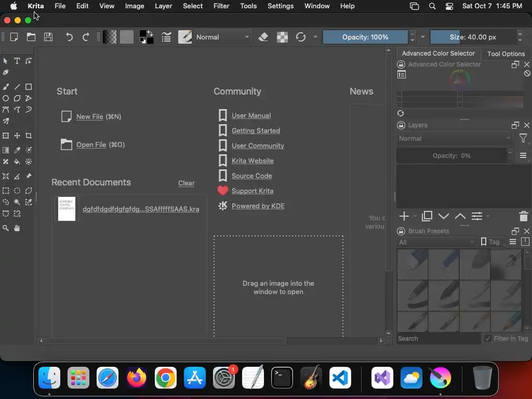Lock the Layers docker
Image resolution: width=532 pixels, height=399 pixels.
tap(401, 125)
